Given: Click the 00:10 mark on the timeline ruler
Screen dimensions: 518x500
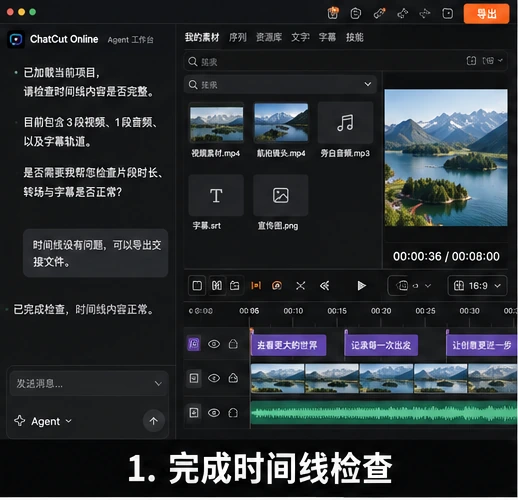Looking at the screenshot, I should pyautogui.click(x=293, y=311).
